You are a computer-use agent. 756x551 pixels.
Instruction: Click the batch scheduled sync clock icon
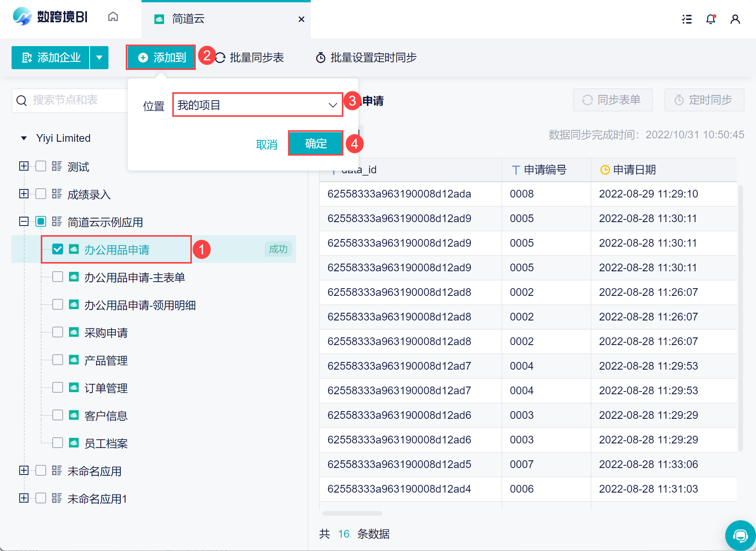coord(320,58)
